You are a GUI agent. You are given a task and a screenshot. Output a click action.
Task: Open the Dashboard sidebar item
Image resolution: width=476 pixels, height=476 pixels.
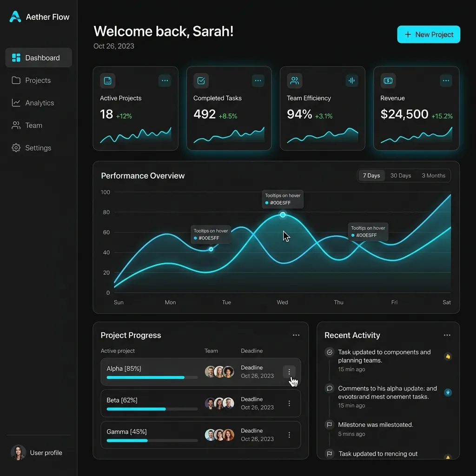tap(39, 58)
